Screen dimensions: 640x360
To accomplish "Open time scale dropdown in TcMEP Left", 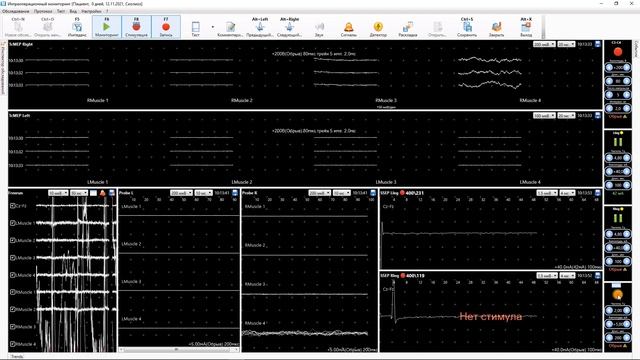I will pyautogui.click(x=566, y=116).
